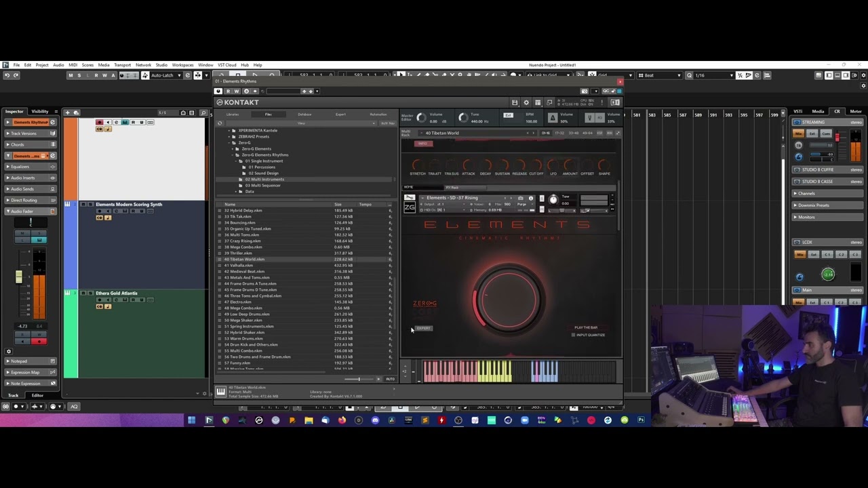Open Kontakt workspace layout icon
Screen dimensions: 868x488
point(538,102)
